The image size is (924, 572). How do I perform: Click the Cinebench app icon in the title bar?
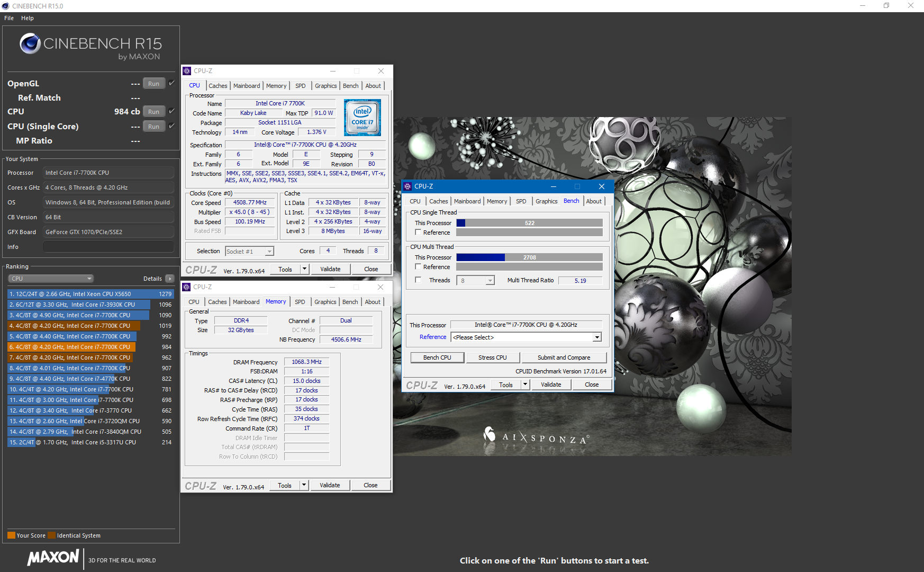[6, 6]
